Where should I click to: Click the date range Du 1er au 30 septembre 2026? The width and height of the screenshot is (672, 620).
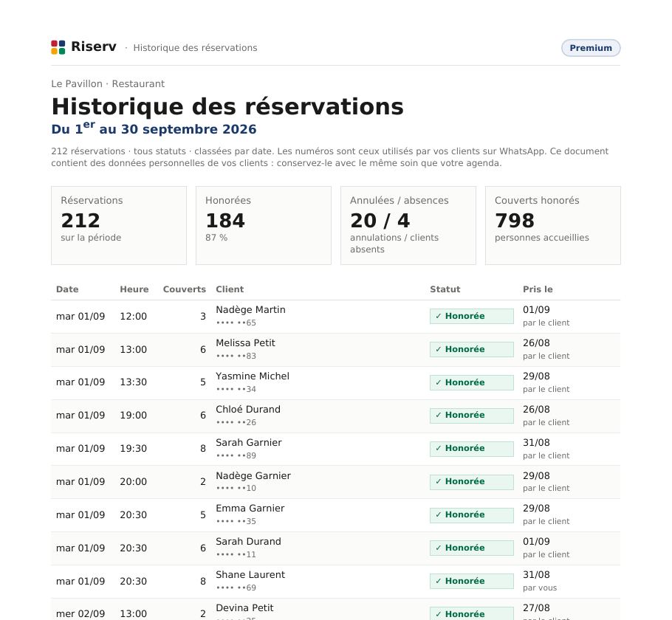154,128
